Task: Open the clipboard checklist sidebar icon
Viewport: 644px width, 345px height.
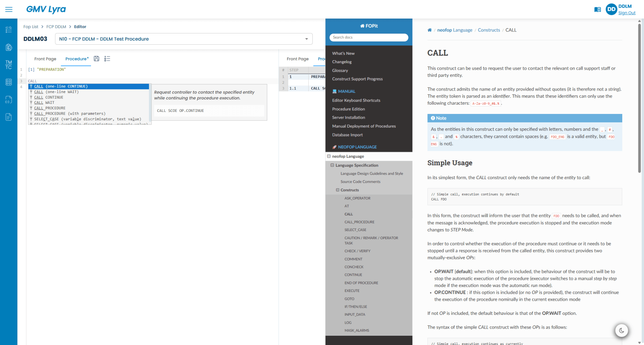Action: (x=8, y=48)
